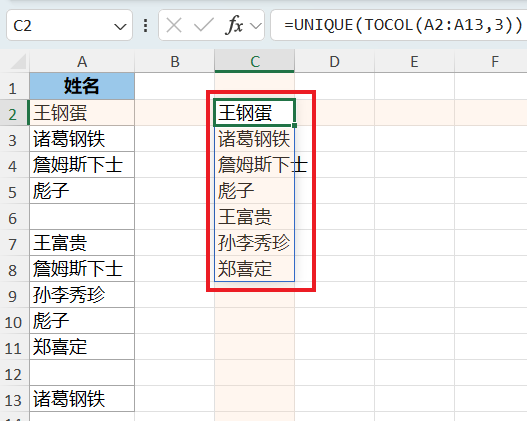Click the Enter checkmark formula button
Image resolution: width=527 pixels, height=421 pixels.
click(204, 25)
